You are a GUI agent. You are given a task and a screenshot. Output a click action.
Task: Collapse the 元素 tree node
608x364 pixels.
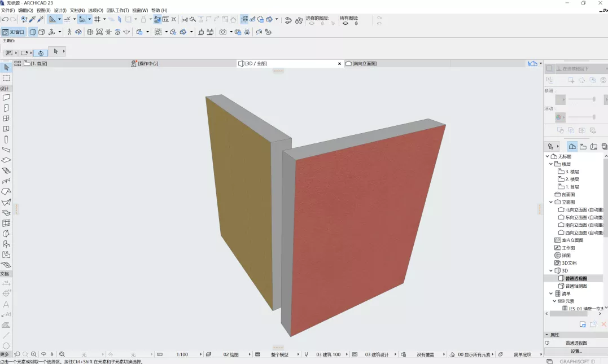click(x=554, y=301)
